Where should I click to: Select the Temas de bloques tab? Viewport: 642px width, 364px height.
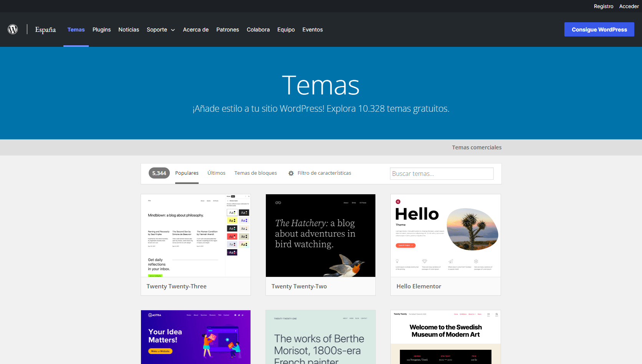(255, 173)
